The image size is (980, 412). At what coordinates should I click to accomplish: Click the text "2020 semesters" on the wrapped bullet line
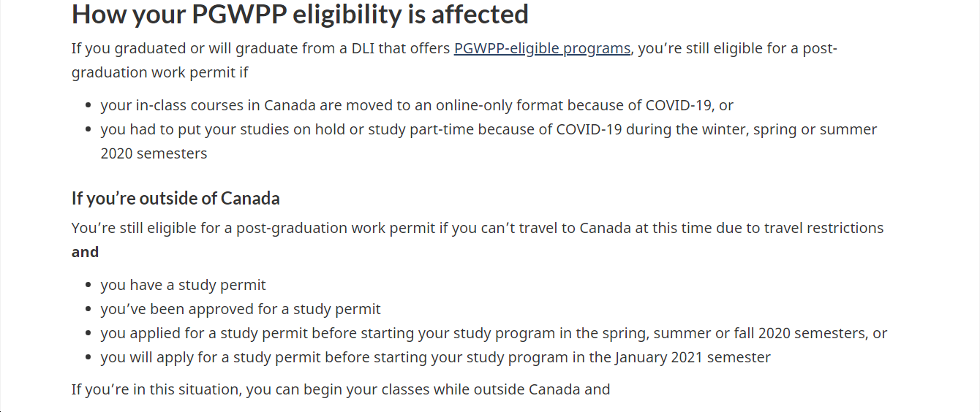click(x=154, y=153)
